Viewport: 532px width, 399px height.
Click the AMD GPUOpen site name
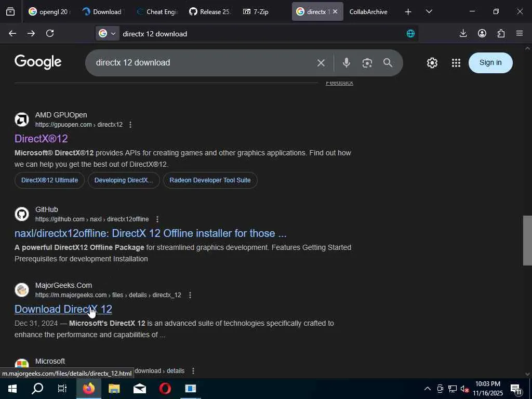point(61,115)
